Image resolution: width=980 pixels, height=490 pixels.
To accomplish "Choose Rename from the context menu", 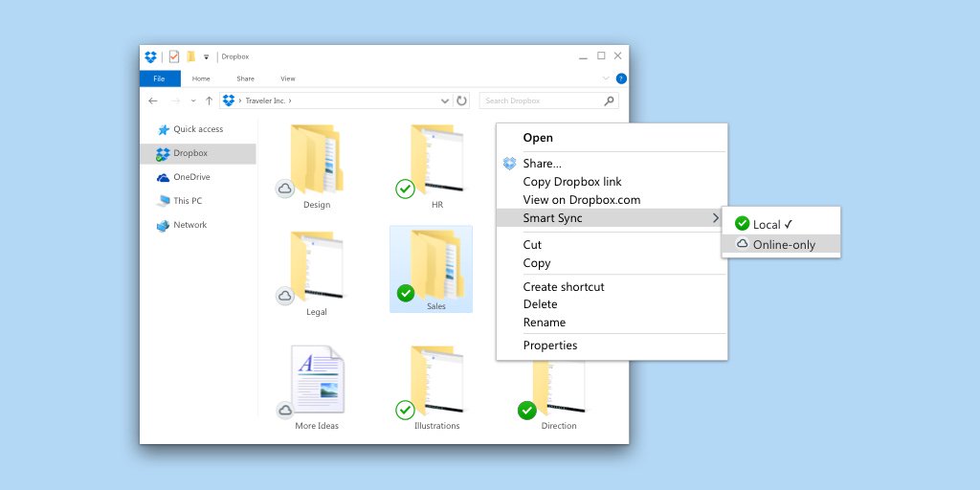I will [x=612, y=323].
